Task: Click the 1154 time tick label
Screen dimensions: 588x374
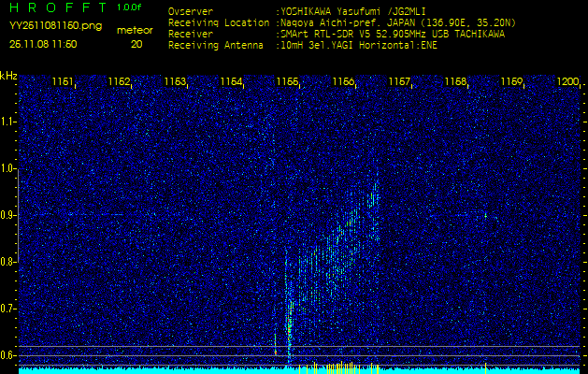Action: click(232, 81)
